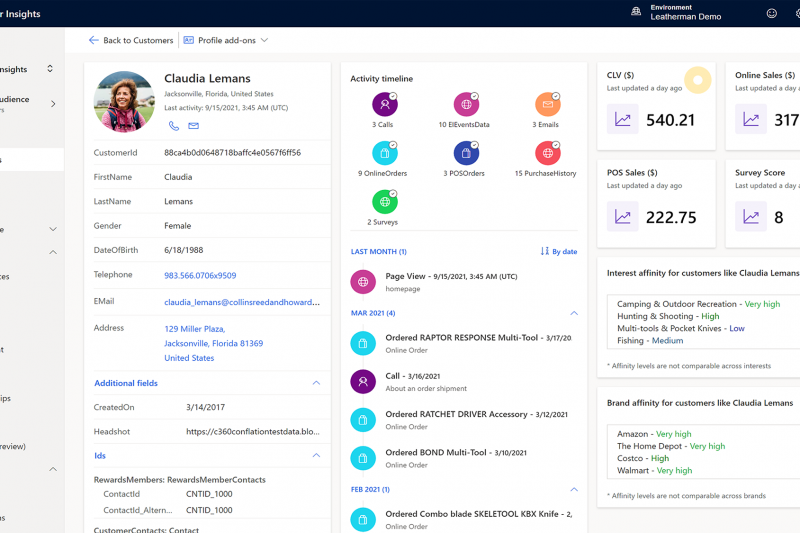Click the BOND Multi-Tool order icon
800x533 pixels.
pos(363,458)
